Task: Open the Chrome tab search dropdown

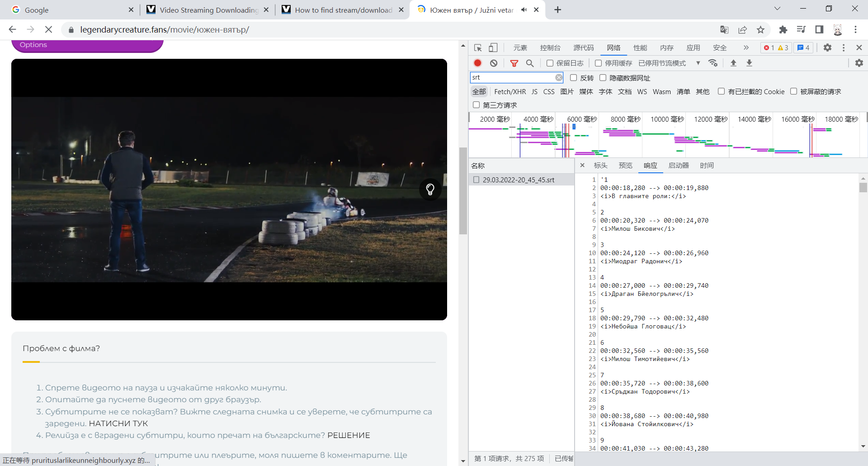Action: (777, 9)
